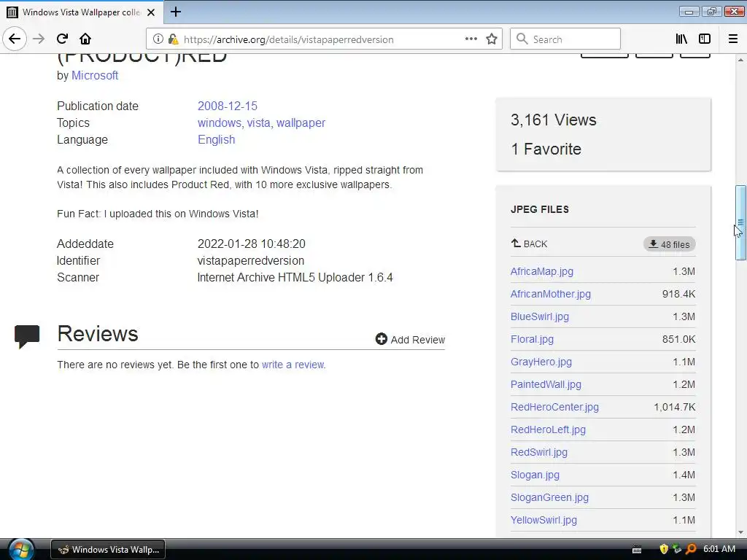
Task: Click the security shield tray icon
Action: (664, 549)
